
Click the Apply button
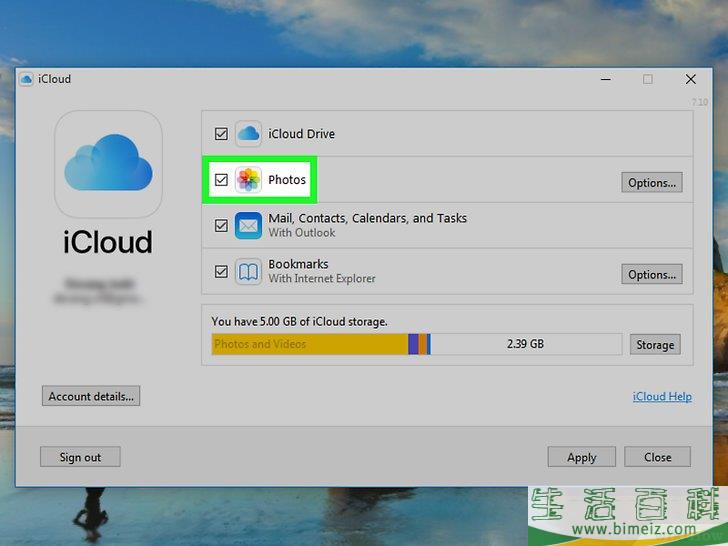(x=582, y=457)
